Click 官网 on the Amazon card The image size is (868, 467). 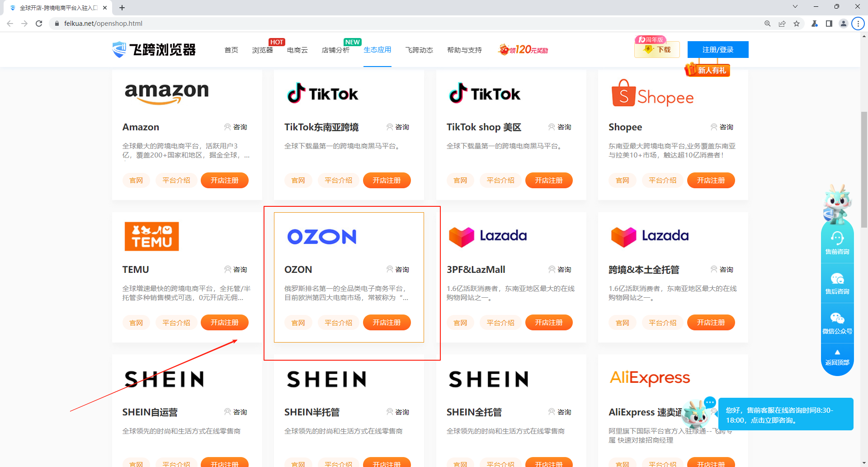pyautogui.click(x=136, y=180)
